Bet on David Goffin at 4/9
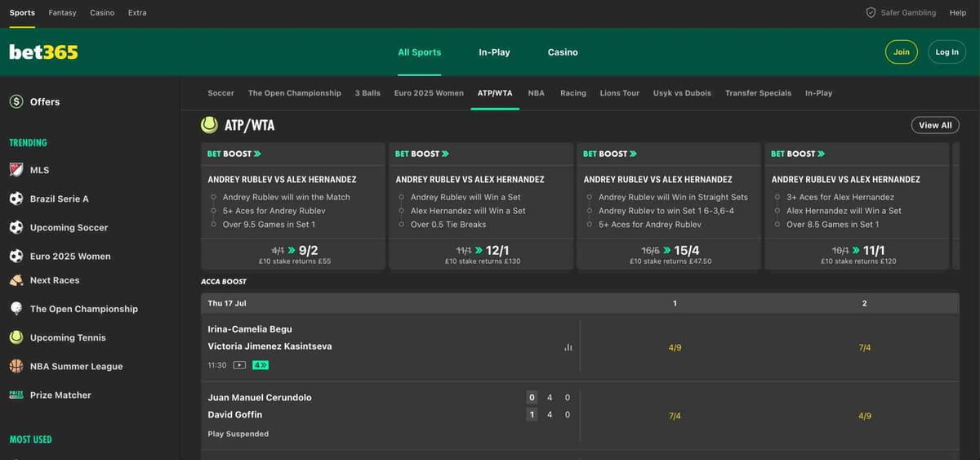The width and height of the screenshot is (980, 460). [865, 416]
